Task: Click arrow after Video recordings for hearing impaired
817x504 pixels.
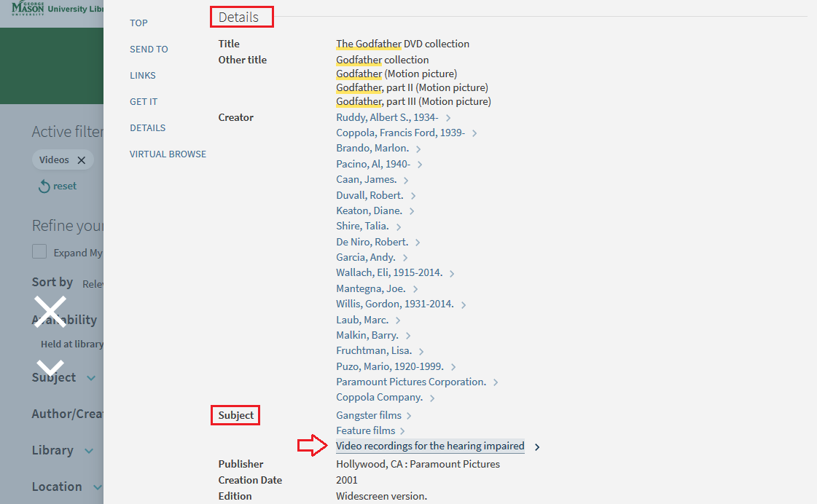Action: click(x=537, y=447)
